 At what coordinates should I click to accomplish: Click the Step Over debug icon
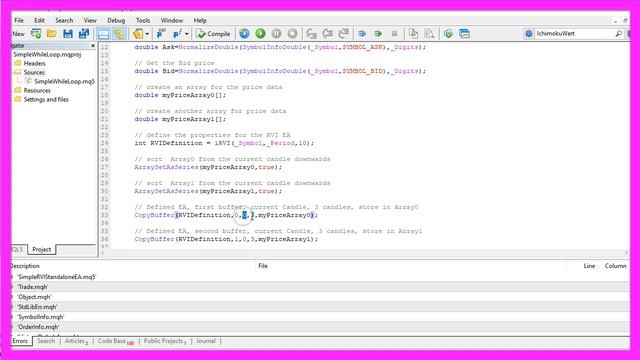328,34
